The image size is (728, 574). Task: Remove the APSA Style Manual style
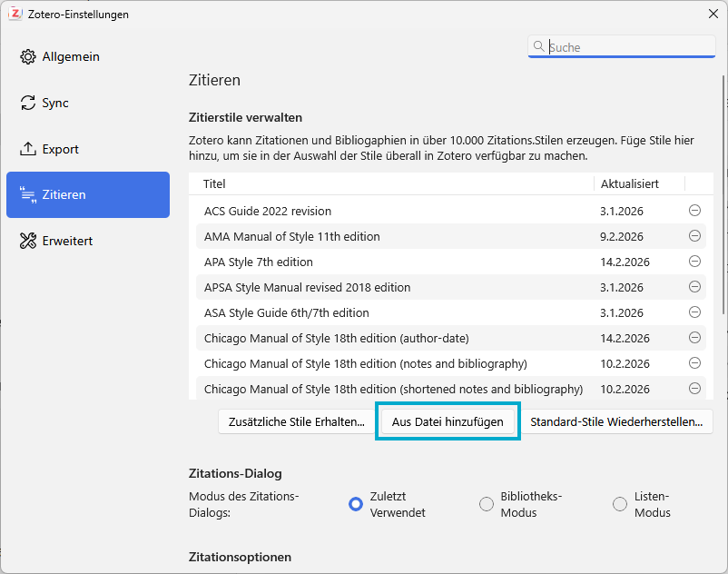pos(694,286)
